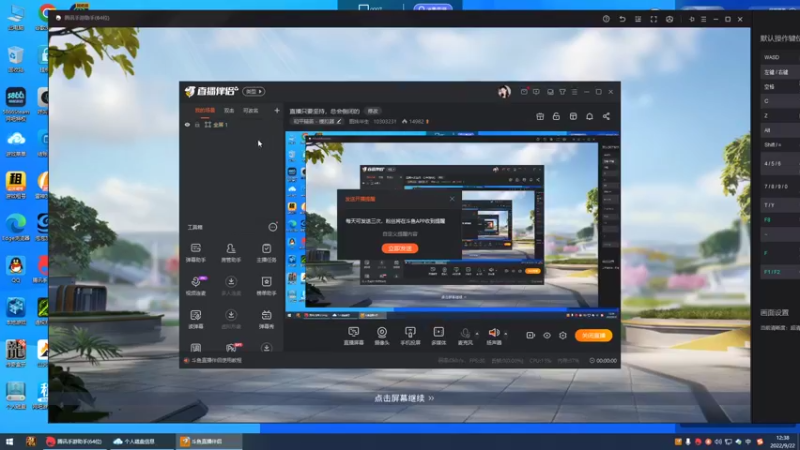Open the room manager assistant tool in toolbox
The width and height of the screenshot is (800, 450).
(231, 253)
